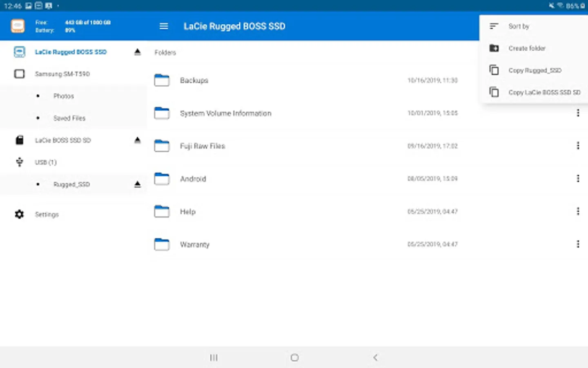588x368 pixels.
Task: Choose Create folder from the overflow menu
Action: click(534, 48)
